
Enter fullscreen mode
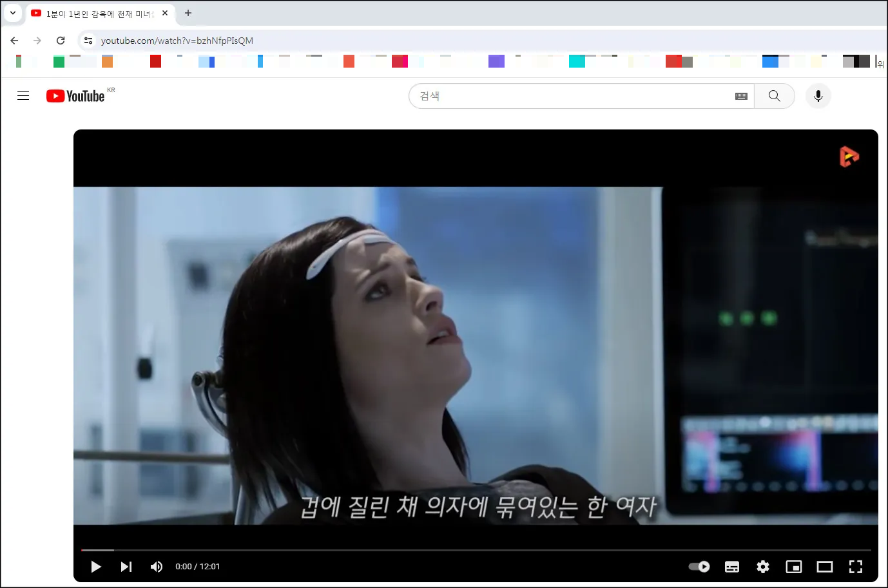(x=856, y=567)
